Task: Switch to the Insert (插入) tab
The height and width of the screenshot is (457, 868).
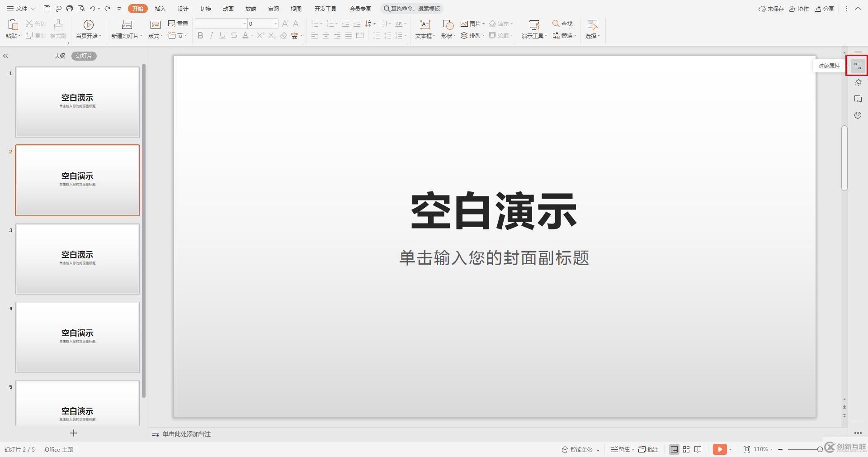Action: click(x=160, y=9)
